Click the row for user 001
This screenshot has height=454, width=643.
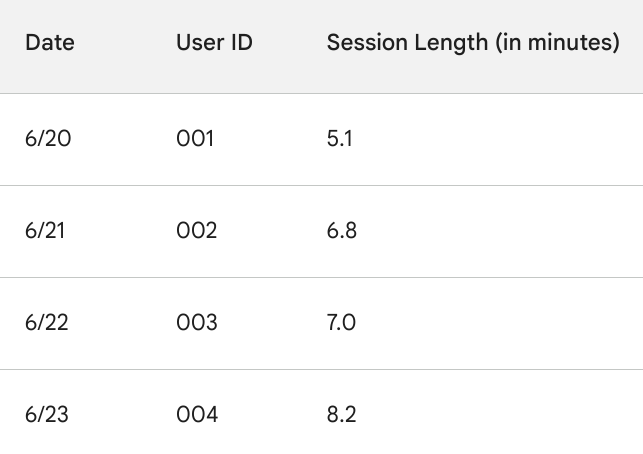500,139
